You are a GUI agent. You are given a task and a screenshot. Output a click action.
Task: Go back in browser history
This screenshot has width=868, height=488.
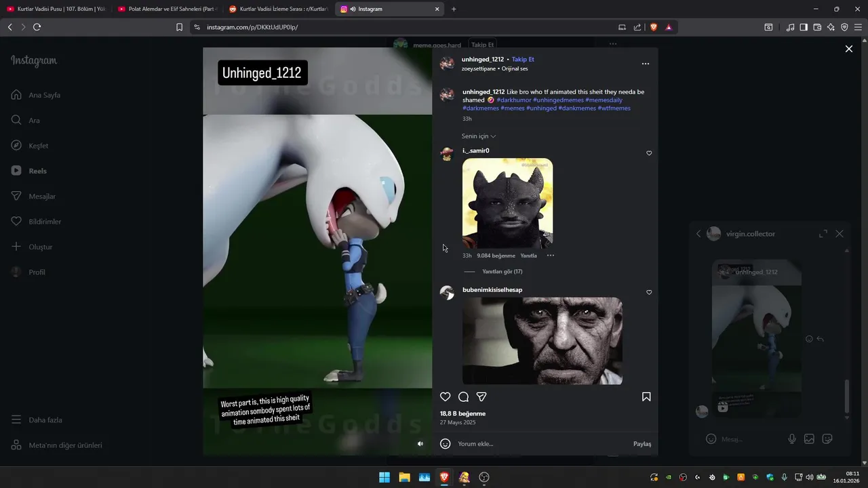coord(9,27)
